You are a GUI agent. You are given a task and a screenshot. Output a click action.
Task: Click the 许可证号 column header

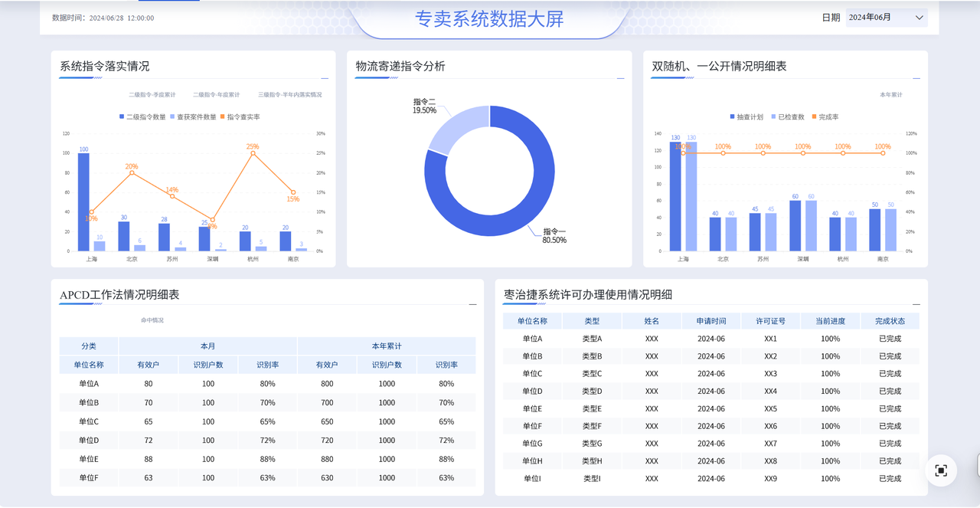[771, 321]
